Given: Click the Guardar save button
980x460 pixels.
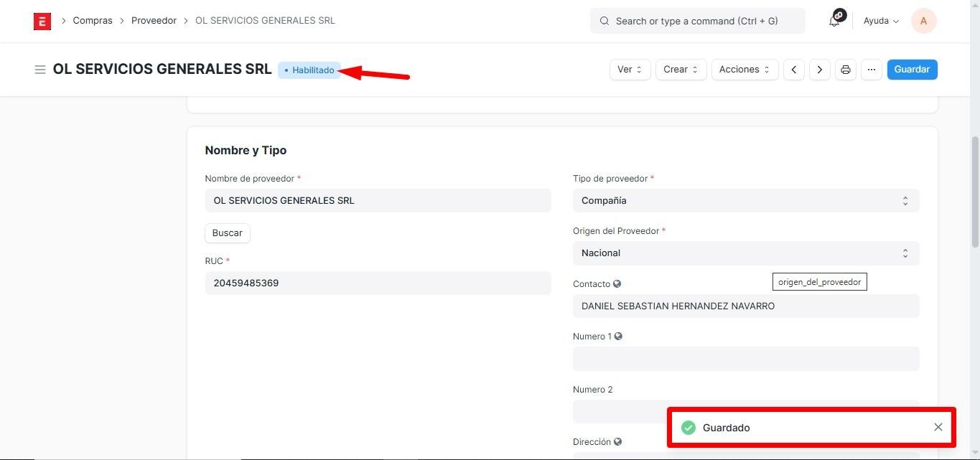Looking at the screenshot, I should (x=912, y=70).
